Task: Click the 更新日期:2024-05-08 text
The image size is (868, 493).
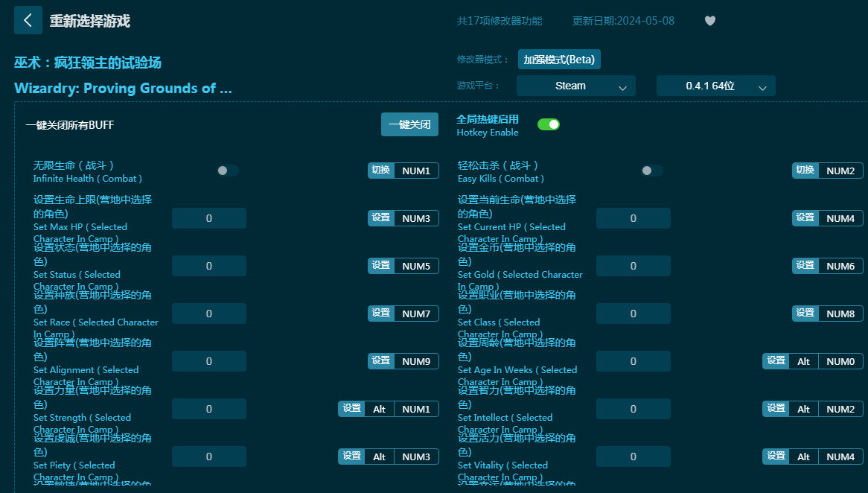Action: click(623, 21)
